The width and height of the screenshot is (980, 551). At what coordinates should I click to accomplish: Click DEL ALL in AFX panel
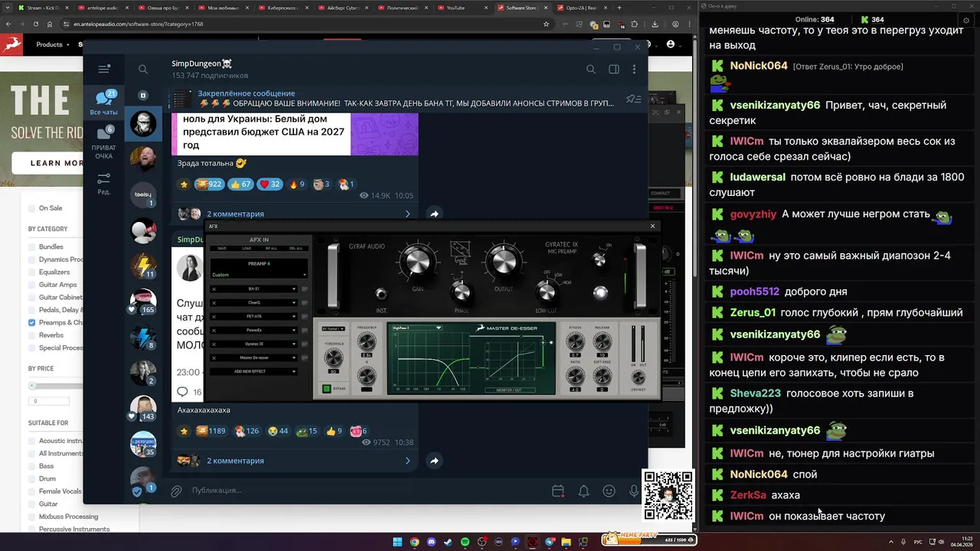pyautogui.click(x=296, y=248)
